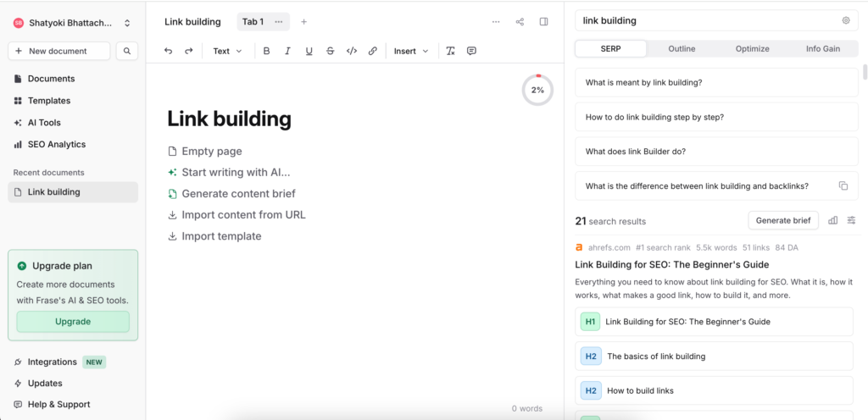
Task: Add a comment from the toolbar
Action: click(x=471, y=51)
